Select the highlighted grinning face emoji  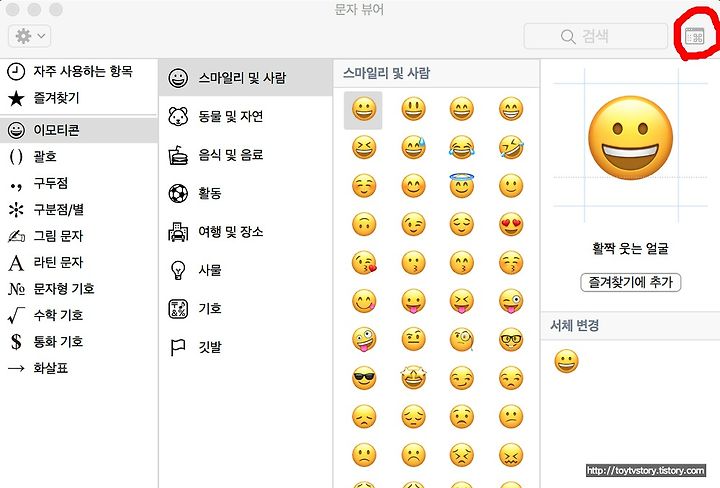click(x=364, y=109)
